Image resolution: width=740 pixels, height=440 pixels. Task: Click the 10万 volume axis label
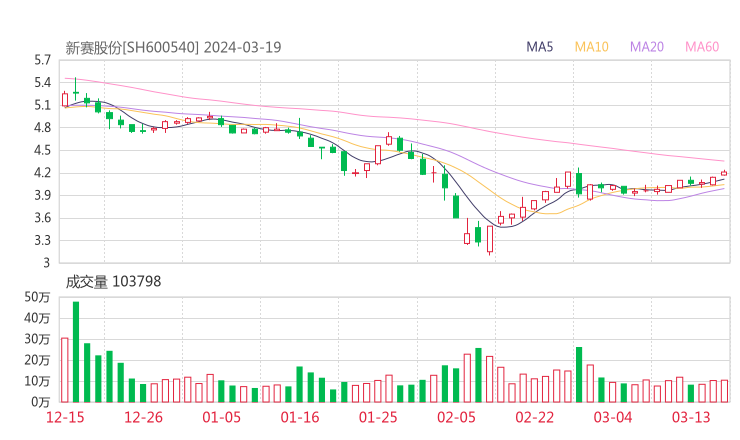point(37,381)
